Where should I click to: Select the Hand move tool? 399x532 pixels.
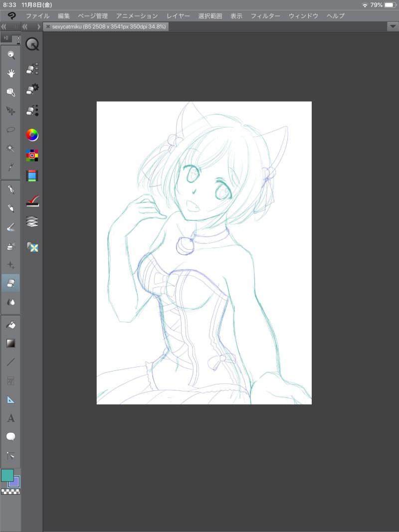point(11,73)
